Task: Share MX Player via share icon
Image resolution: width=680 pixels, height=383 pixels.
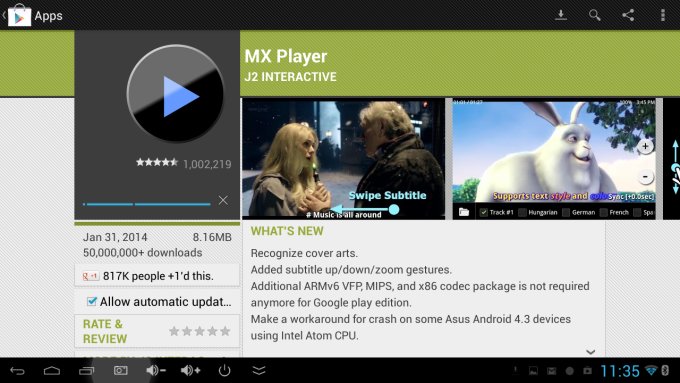Action: point(628,15)
